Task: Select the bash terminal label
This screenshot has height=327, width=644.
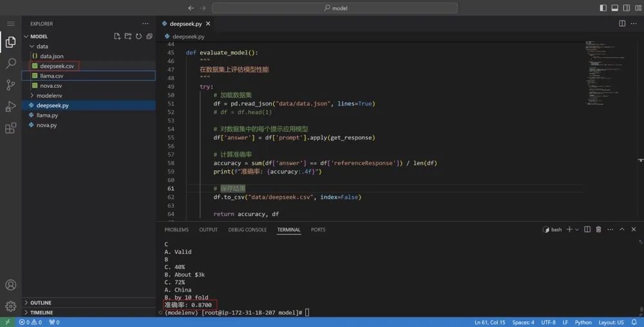Action: pyautogui.click(x=553, y=230)
